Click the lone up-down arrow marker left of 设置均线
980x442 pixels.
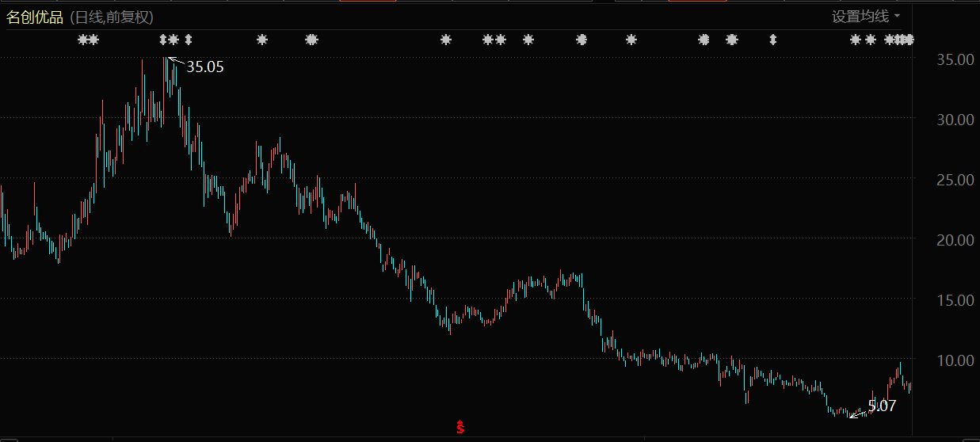pos(773,40)
